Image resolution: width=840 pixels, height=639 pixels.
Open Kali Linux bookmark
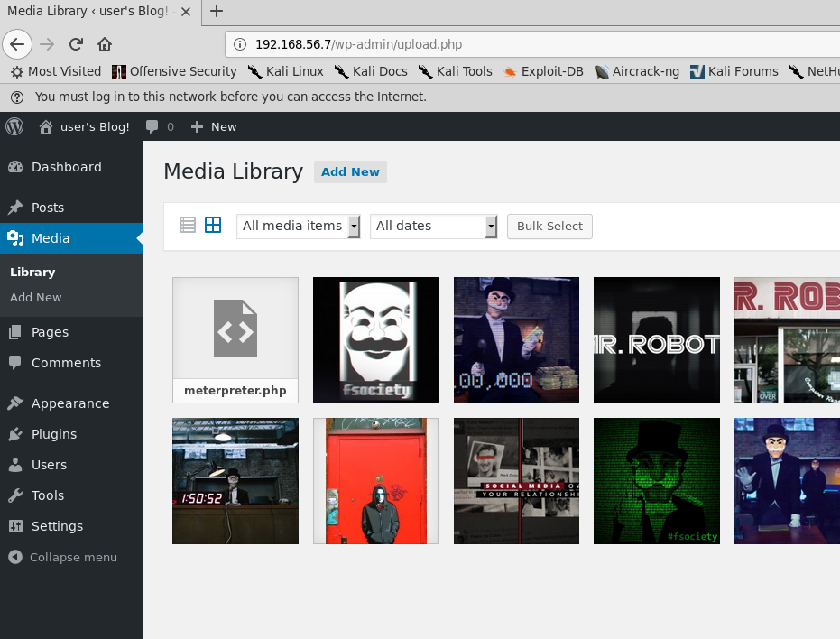(285, 71)
